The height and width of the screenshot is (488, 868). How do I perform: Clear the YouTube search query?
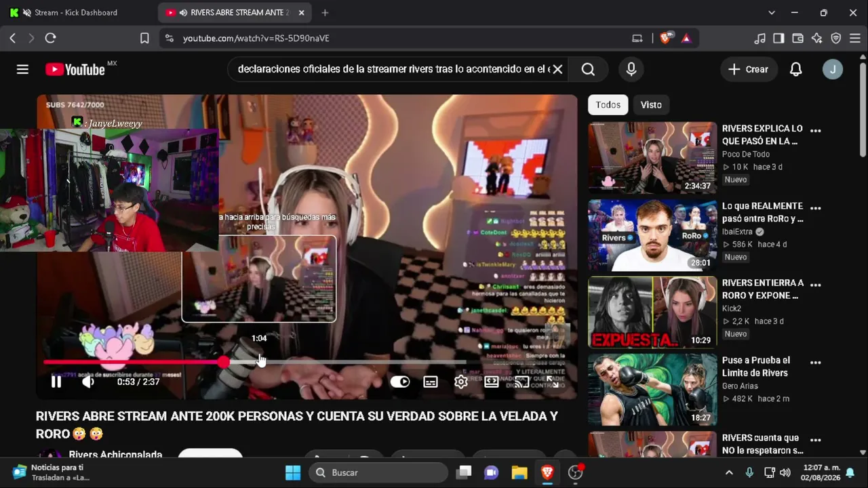click(557, 69)
